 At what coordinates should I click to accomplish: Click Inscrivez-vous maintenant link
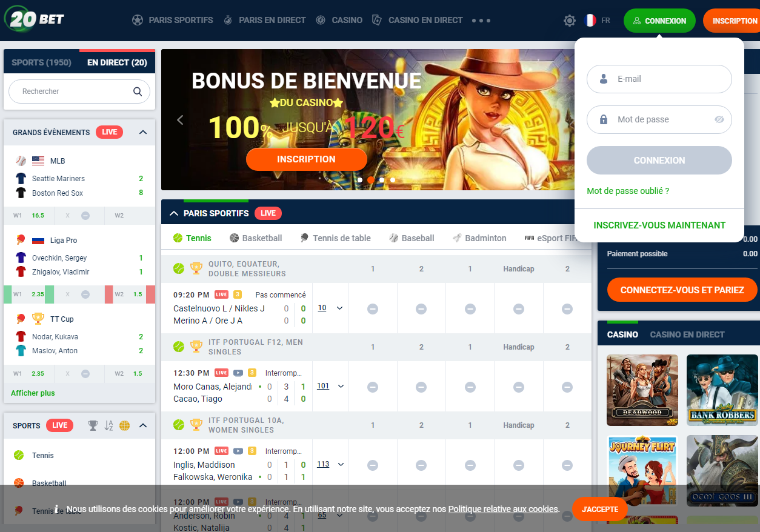click(x=659, y=225)
